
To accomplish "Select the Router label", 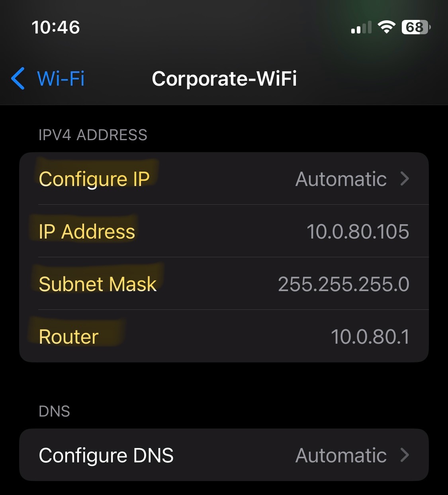I will (x=68, y=337).
